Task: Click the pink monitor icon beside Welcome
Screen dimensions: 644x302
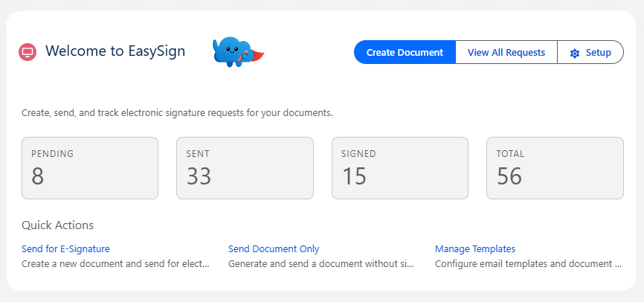Action: pyautogui.click(x=28, y=52)
